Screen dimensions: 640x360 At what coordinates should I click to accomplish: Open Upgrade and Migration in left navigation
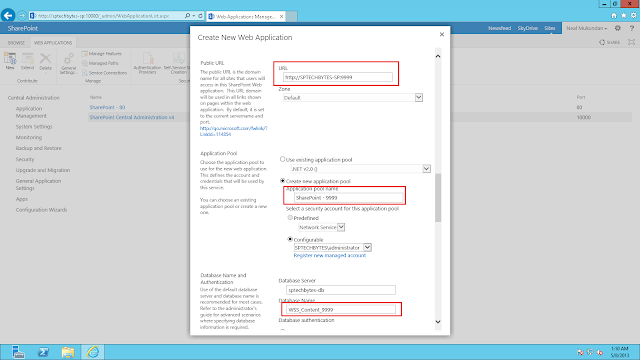click(43, 170)
